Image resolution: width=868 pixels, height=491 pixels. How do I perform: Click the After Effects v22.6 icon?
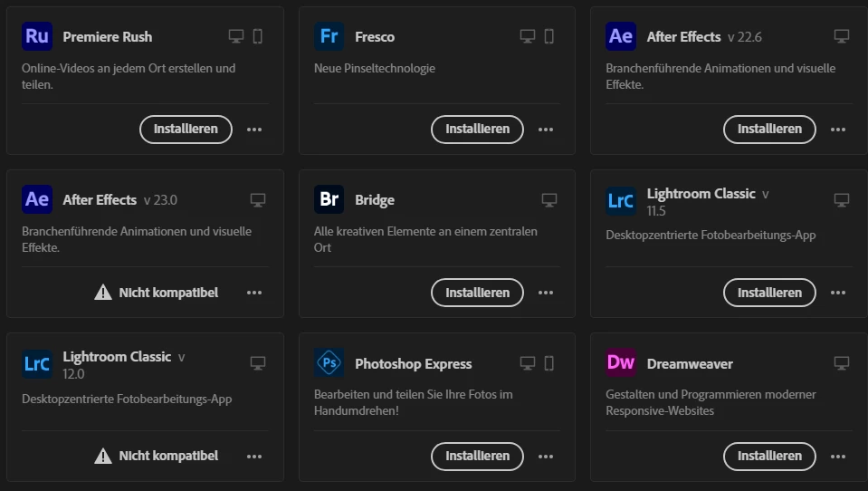(621, 36)
